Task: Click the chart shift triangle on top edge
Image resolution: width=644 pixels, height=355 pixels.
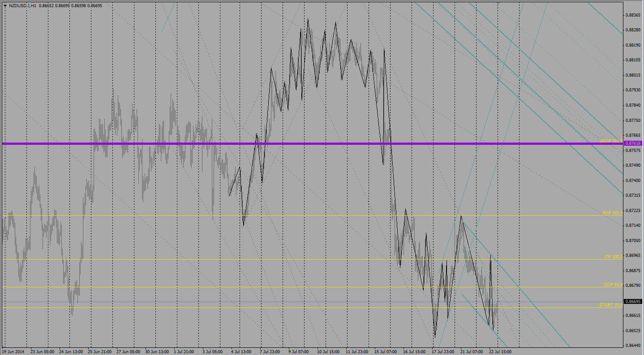Action: [x=498, y=3]
